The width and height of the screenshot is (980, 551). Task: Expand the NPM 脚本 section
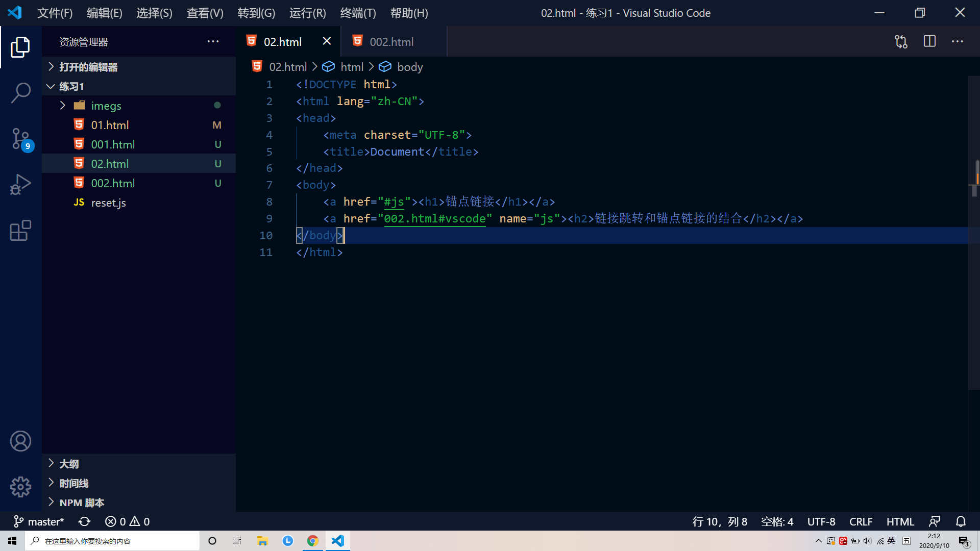139,503
